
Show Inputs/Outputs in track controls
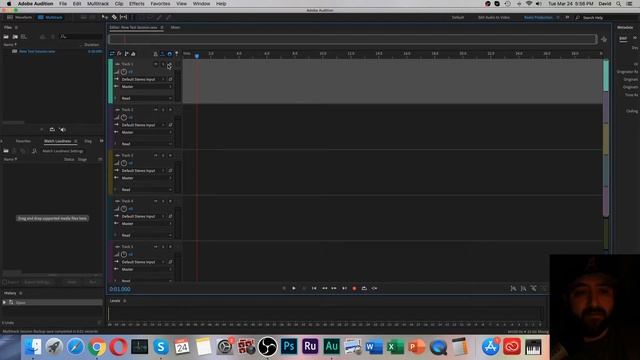point(112,53)
